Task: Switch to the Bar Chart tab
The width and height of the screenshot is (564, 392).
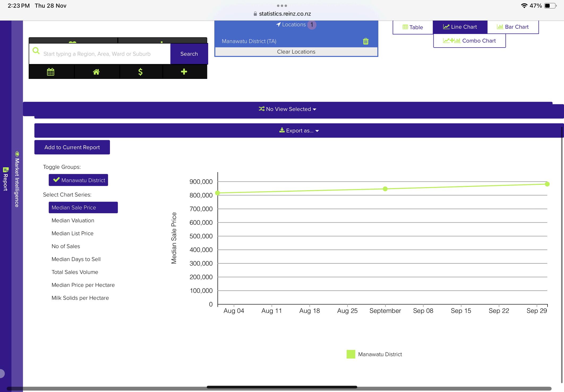Action: tap(513, 27)
